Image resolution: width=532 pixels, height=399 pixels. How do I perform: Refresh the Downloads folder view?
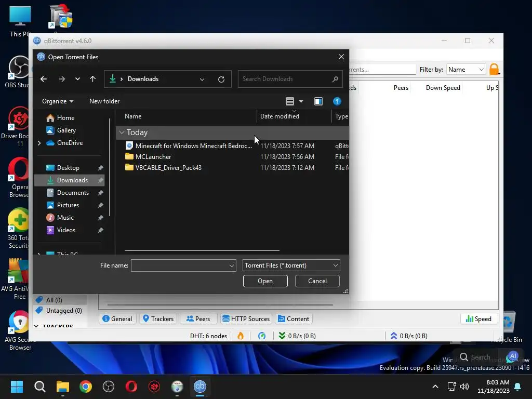(x=221, y=79)
